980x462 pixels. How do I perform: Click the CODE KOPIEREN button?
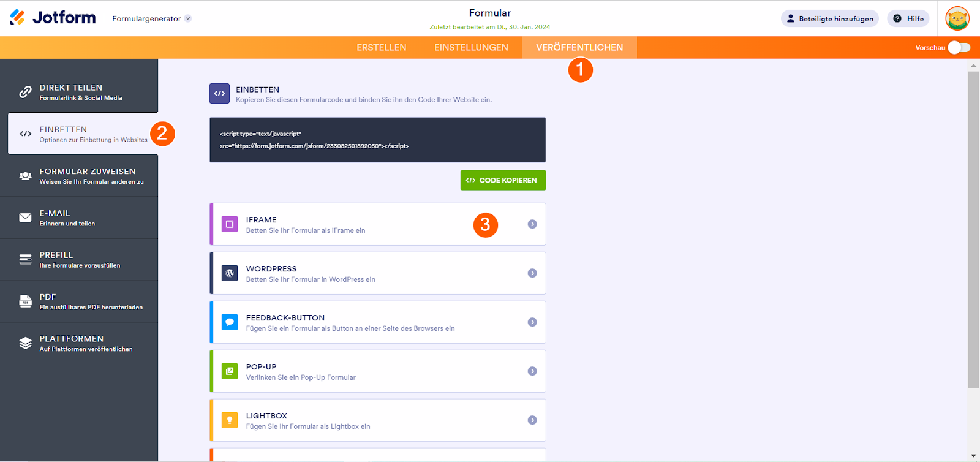coord(503,180)
